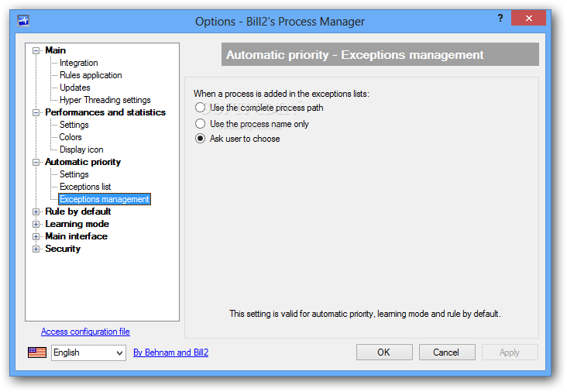Open Hyper Threading settings page

pyautogui.click(x=105, y=100)
